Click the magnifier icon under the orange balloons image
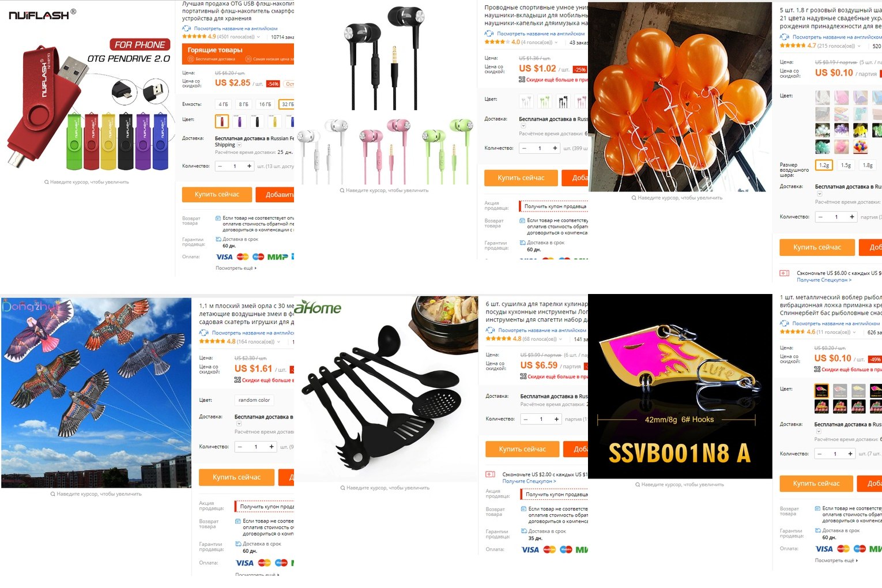882x588 pixels. (634, 198)
